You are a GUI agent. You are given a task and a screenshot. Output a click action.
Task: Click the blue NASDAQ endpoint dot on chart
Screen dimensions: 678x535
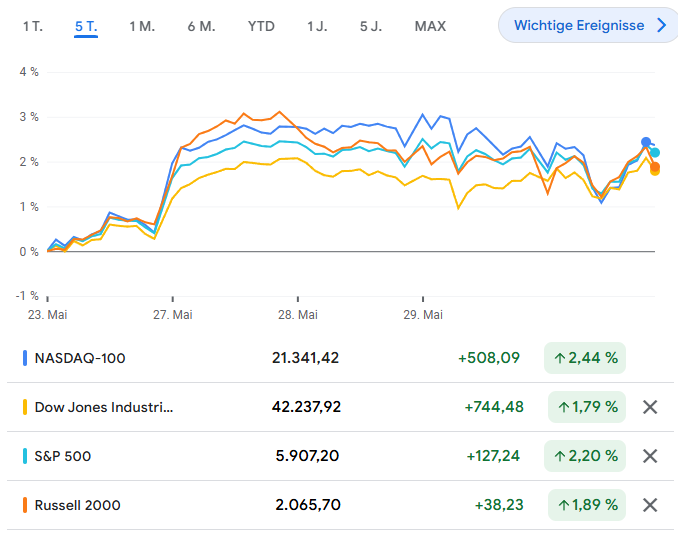tap(646, 142)
